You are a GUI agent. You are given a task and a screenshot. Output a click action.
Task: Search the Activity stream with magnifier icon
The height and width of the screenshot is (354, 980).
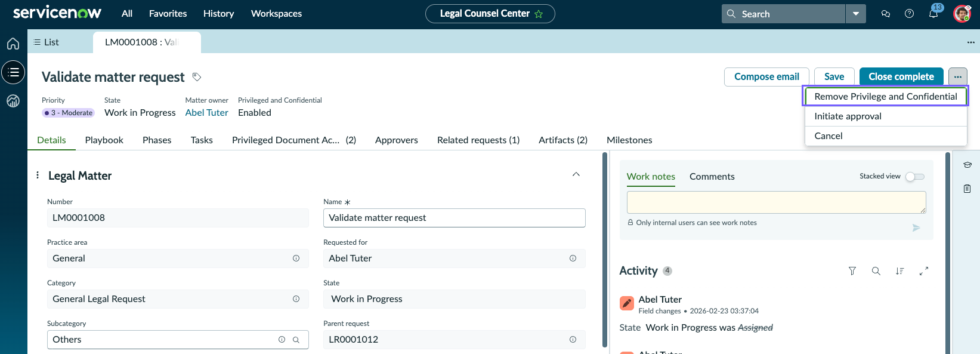click(x=876, y=271)
